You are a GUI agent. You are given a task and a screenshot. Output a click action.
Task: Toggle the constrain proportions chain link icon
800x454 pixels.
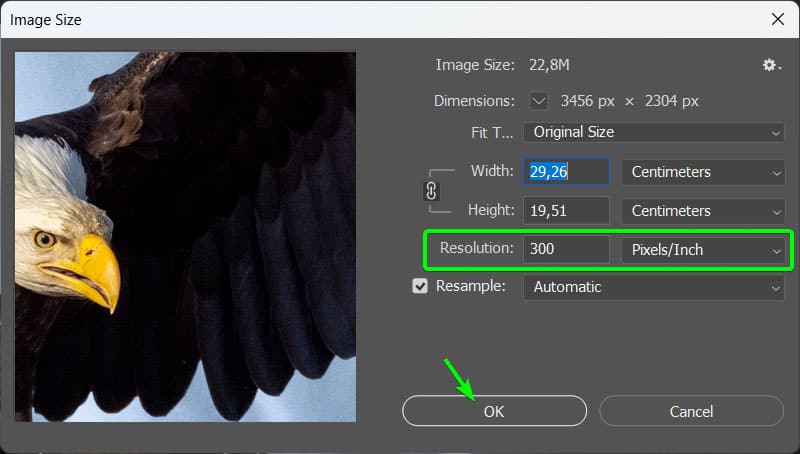click(x=432, y=190)
